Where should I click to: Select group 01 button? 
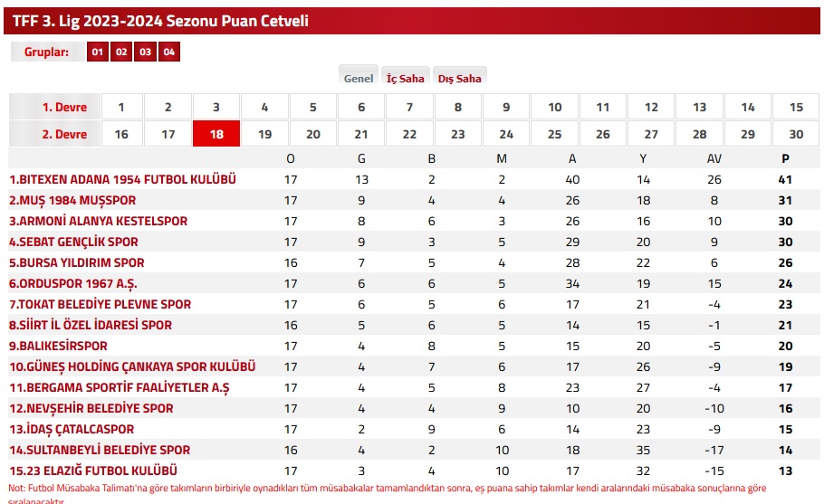(x=98, y=52)
